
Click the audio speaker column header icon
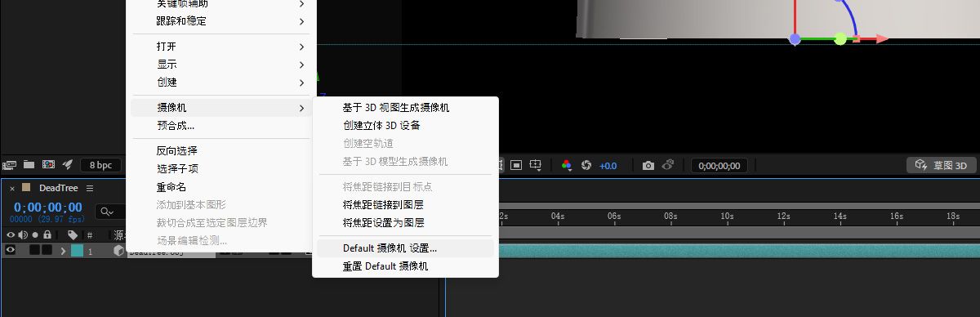[23, 235]
